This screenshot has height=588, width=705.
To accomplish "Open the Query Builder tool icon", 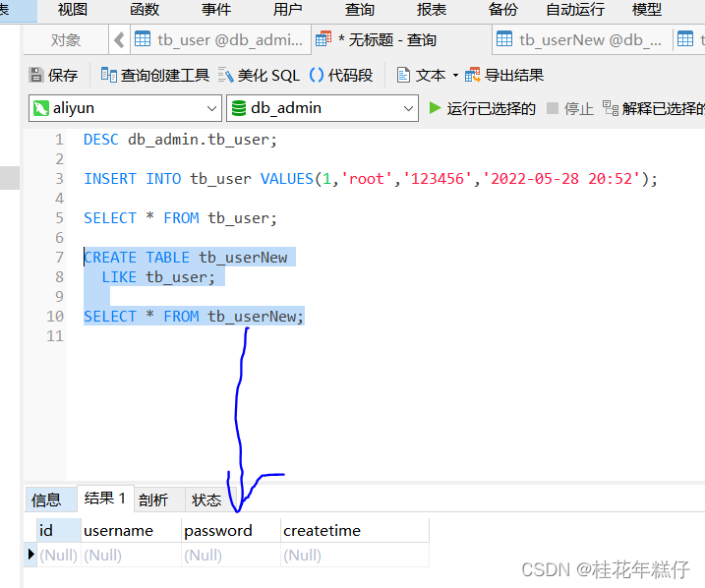I will pyautogui.click(x=108, y=75).
